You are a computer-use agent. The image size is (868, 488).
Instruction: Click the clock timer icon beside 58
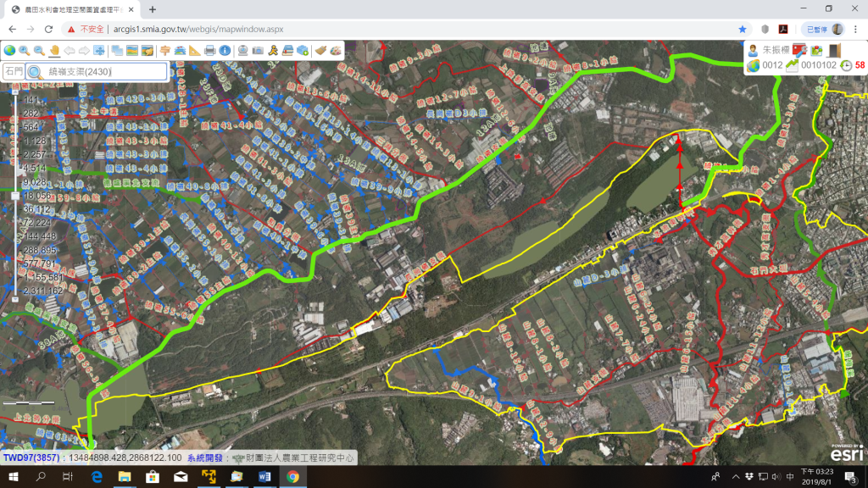pyautogui.click(x=846, y=65)
